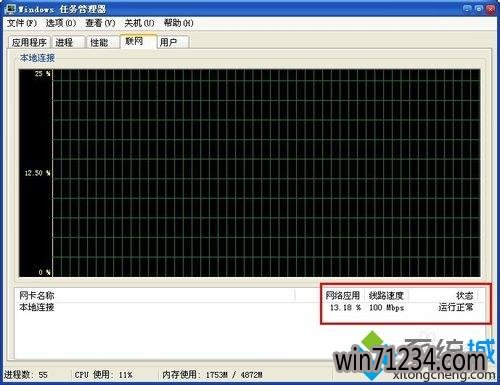Open the 帮助(H) menu
The image size is (500, 385).
click(x=178, y=23)
